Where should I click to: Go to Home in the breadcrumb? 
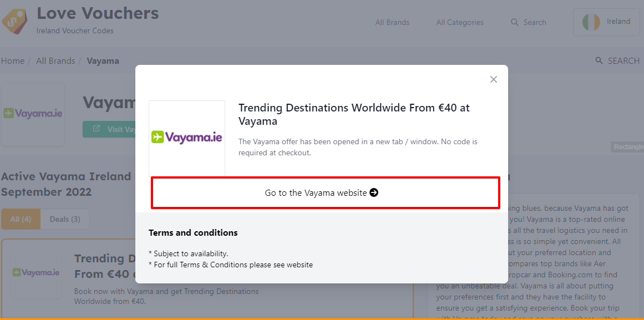point(13,60)
